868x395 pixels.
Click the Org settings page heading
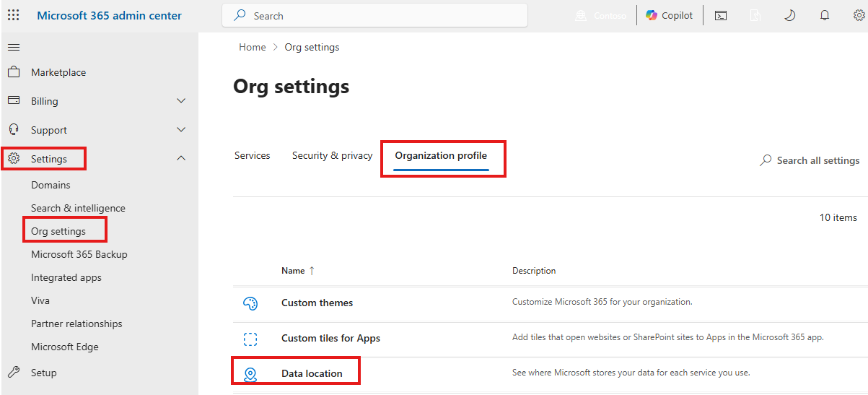[x=291, y=87]
